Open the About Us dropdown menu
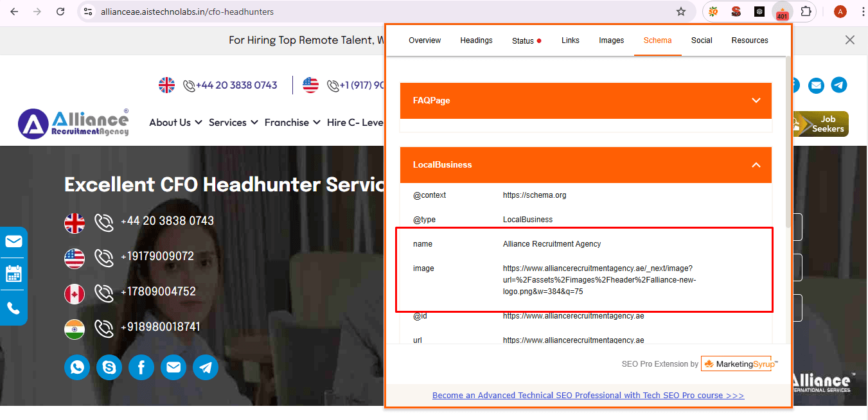This screenshot has height=420, width=868. pyautogui.click(x=175, y=122)
